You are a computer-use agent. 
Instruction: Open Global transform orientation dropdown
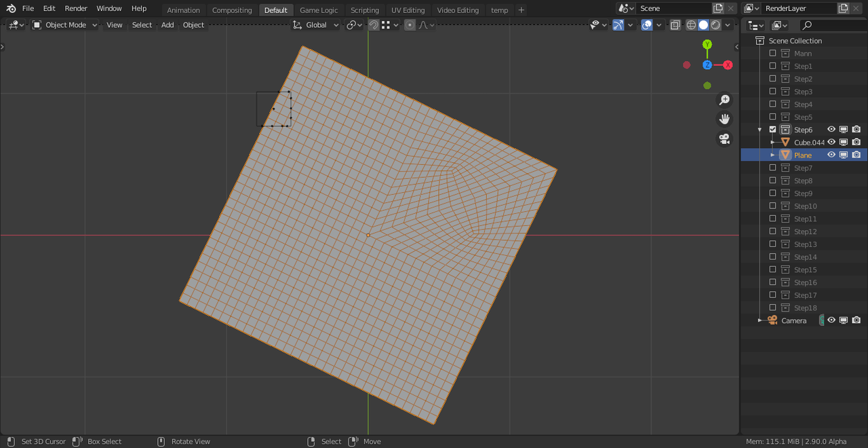[x=316, y=25]
